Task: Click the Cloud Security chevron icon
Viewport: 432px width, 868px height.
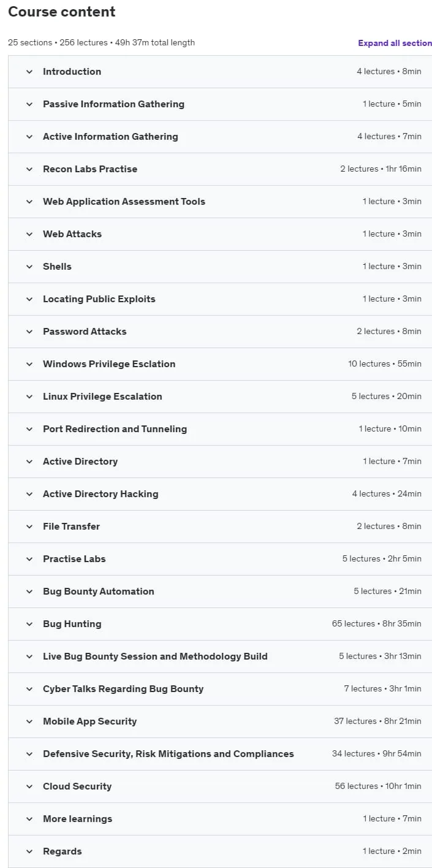Action: point(29,786)
